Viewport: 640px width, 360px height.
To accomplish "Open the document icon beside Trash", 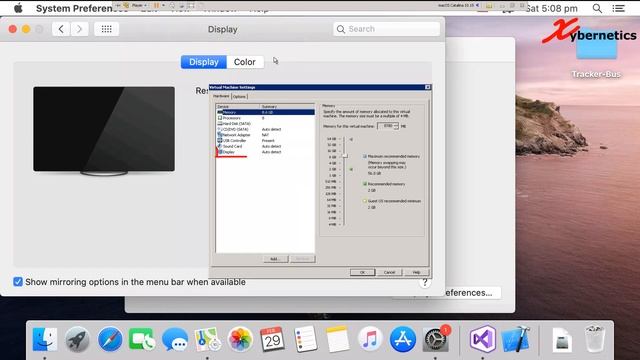I will [x=562, y=340].
